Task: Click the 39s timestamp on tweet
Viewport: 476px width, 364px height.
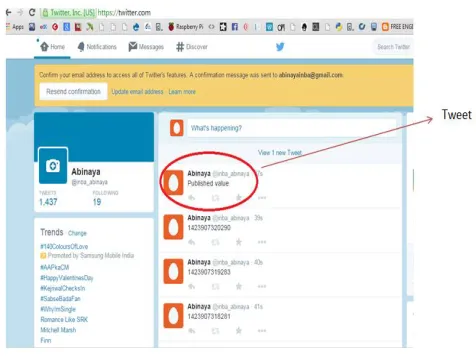Action: pyautogui.click(x=259, y=218)
